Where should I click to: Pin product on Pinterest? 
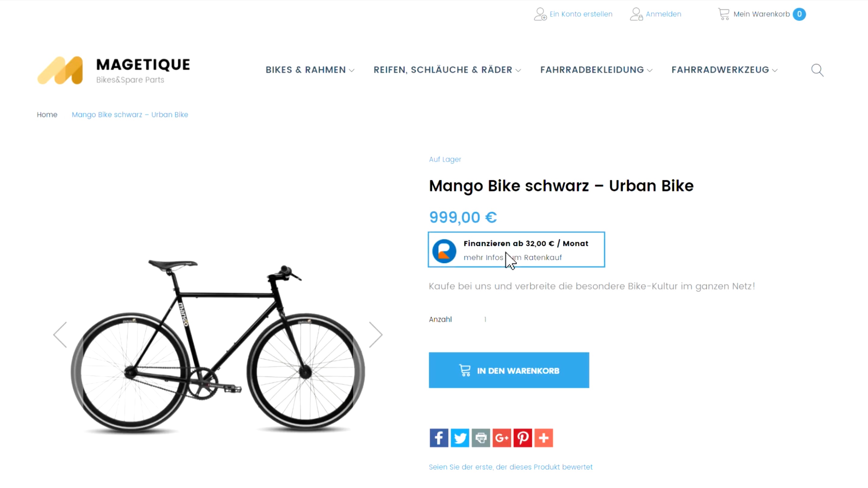click(x=522, y=438)
